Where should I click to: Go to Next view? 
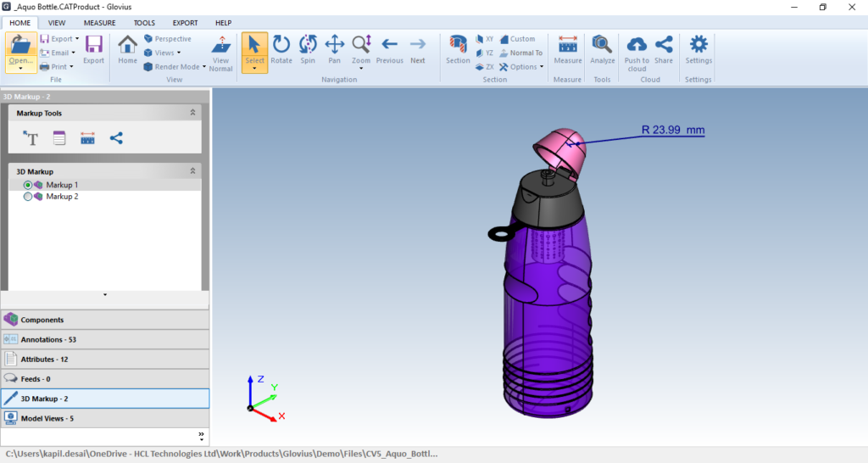coord(418,49)
